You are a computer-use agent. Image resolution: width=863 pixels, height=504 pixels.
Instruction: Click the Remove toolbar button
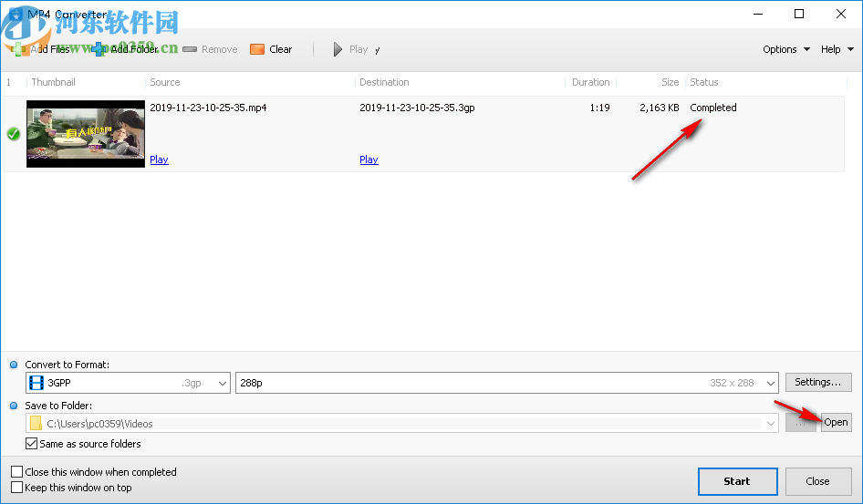(210, 49)
